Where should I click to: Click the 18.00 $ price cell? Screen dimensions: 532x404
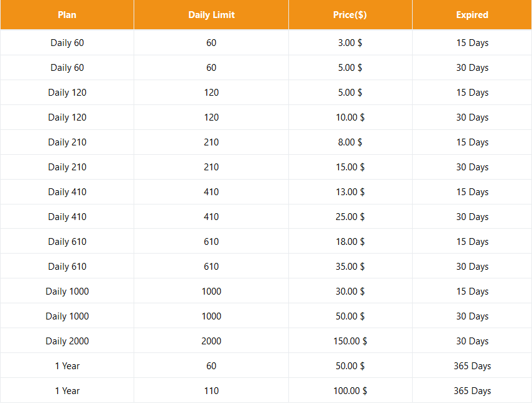350,242
